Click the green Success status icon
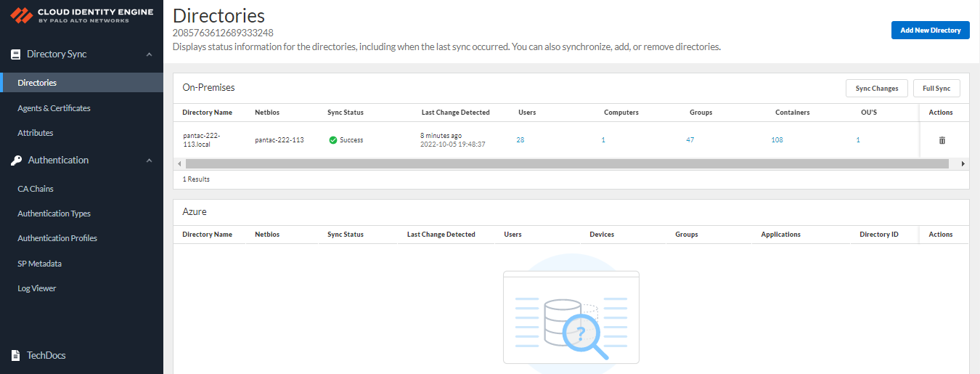 333,140
